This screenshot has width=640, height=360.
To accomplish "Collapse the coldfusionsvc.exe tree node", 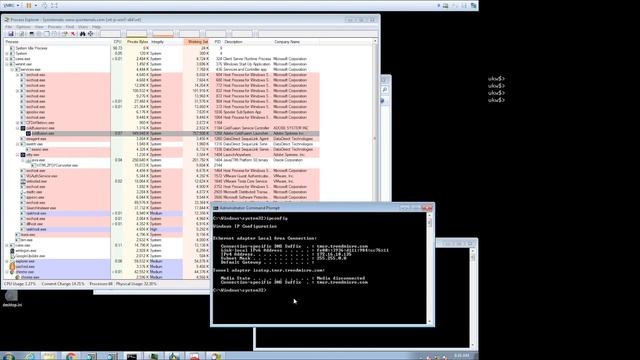I will coord(18,128).
